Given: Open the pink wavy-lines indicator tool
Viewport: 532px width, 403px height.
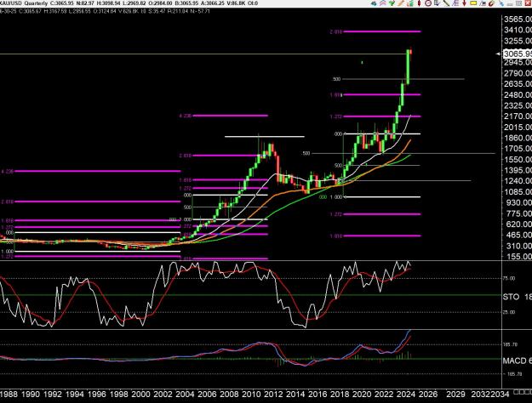Looking at the screenshot, I should point(383,3).
